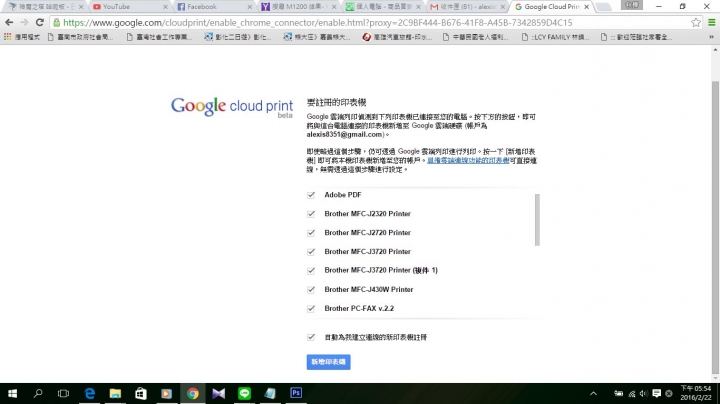
Task: Open a new tab with the new-tab button
Action: 604,7
